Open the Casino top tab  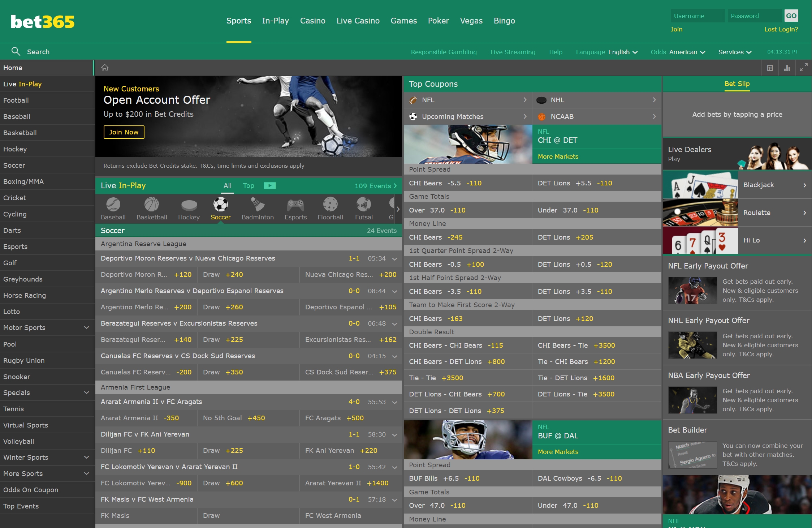pyautogui.click(x=313, y=21)
